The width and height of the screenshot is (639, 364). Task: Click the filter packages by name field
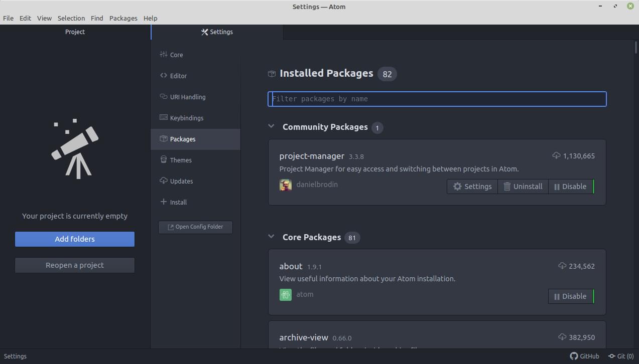[x=437, y=99]
